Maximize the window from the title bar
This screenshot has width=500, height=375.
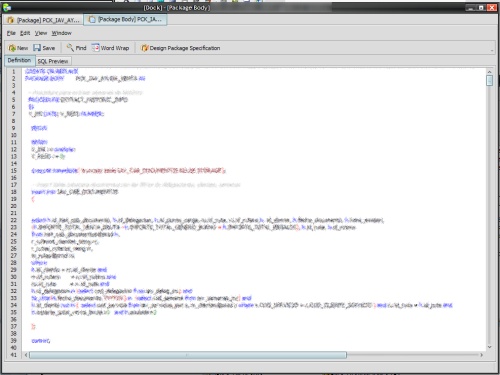point(481,7)
